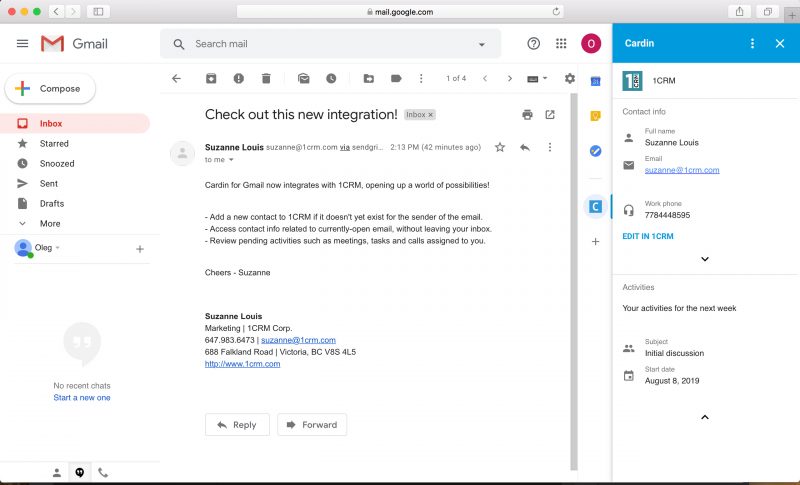Viewport: 800px width, 485px height.
Task: Open the Inbox folder
Action: click(75, 123)
